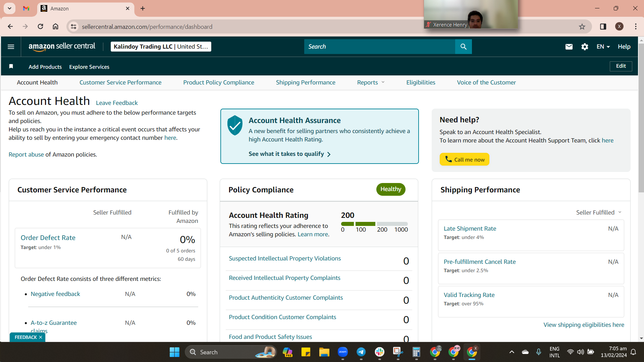Close the Amazon browser tab
The image size is (644, 362).
127,8
